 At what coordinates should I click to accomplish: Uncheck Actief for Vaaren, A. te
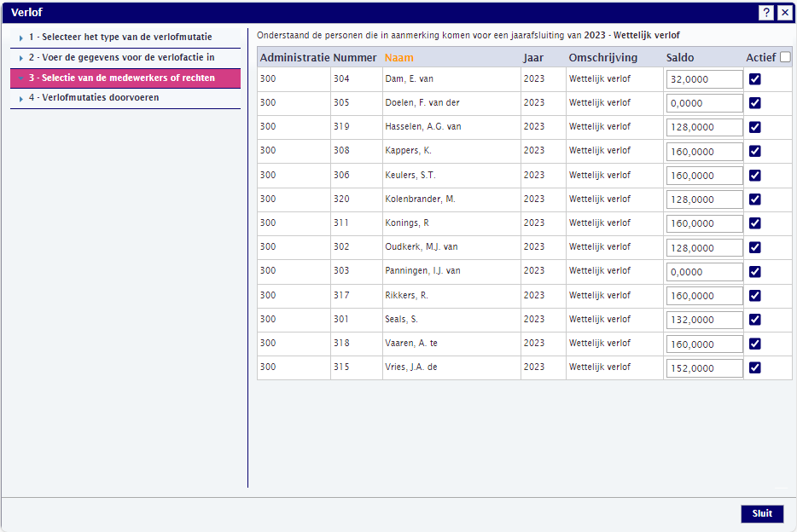755,344
